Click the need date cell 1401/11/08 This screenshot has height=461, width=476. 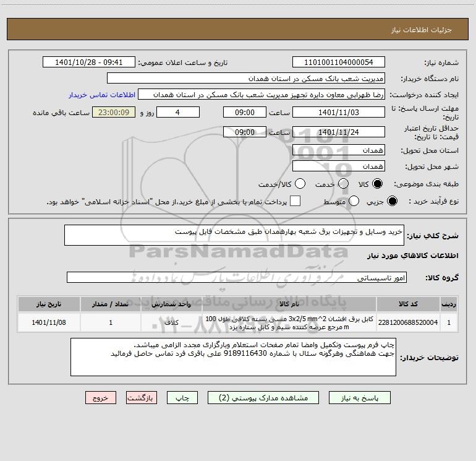click(x=49, y=323)
